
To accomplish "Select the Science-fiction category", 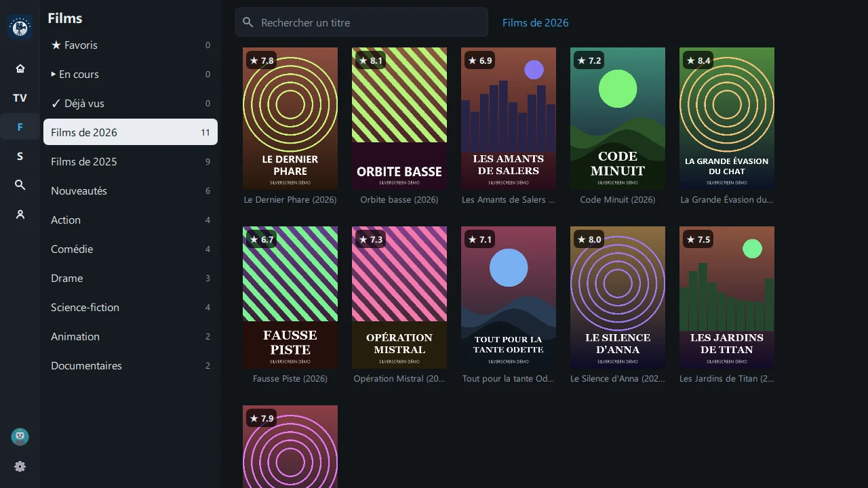I will [x=130, y=308].
